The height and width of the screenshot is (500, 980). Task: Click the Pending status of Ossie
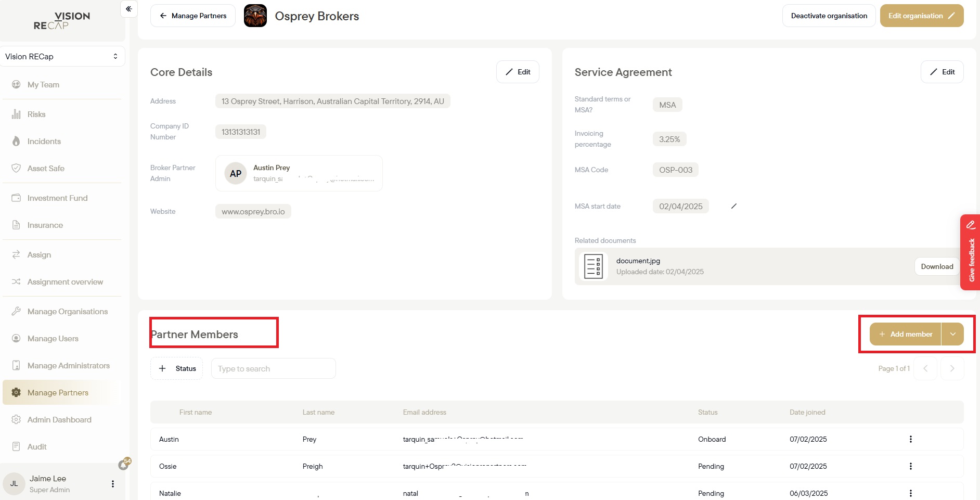tap(711, 466)
